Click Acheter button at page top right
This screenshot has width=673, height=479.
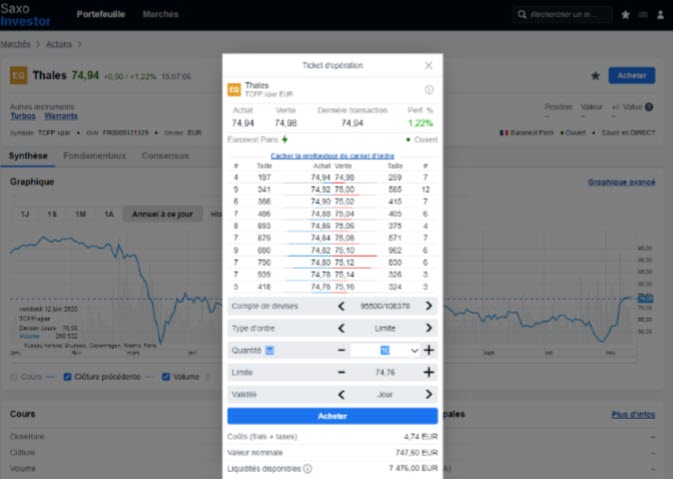coord(632,76)
